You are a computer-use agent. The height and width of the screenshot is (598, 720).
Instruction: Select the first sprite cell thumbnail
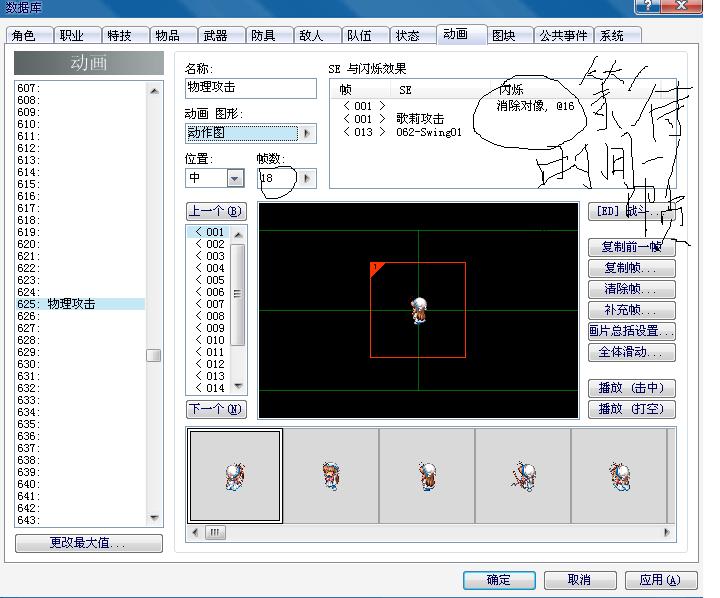click(x=235, y=476)
